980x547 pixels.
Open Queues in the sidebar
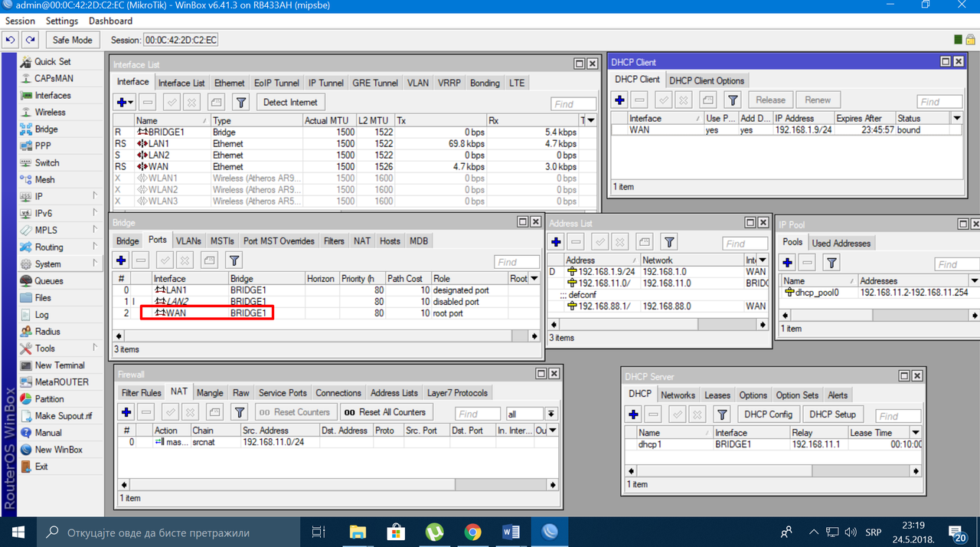pyautogui.click(x=49, y=280)
